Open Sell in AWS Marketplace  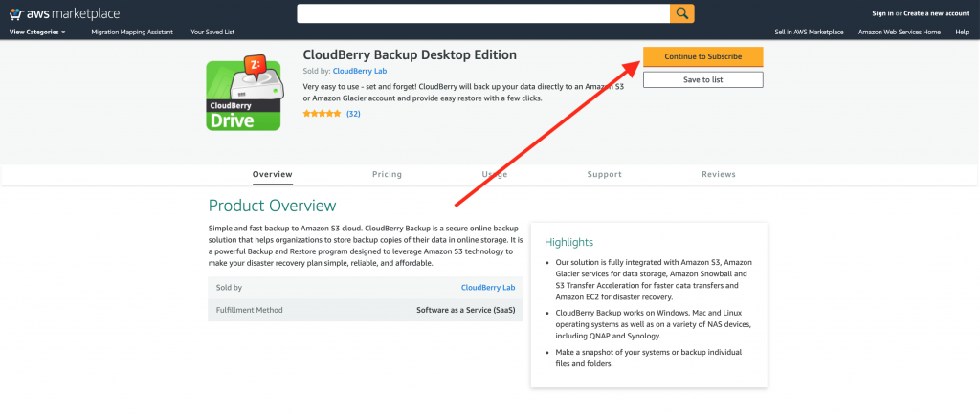tap(809, 32)
